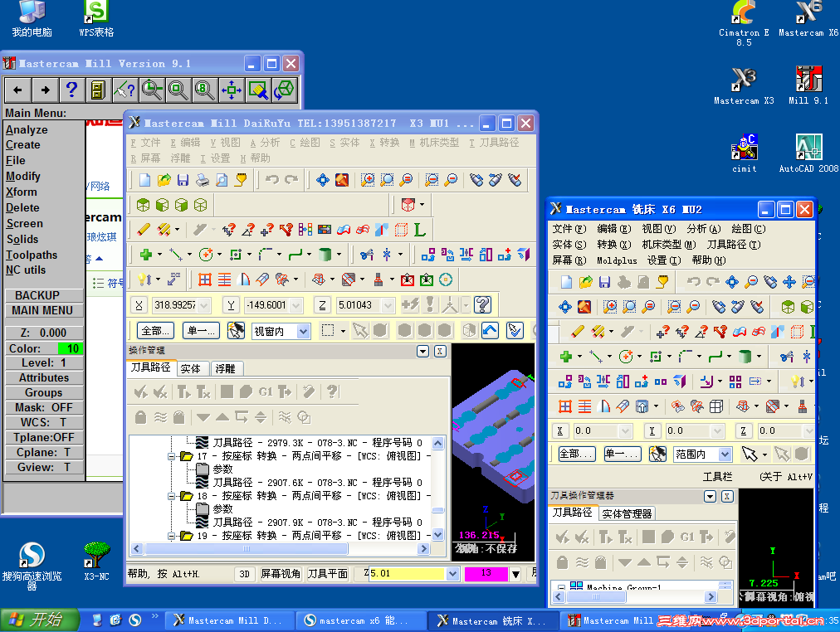The width and height of the screenshot is (840, 632).
Task: Click select all toolpaths checkmark icon in X3 manager
Action: tap(141, 391)
